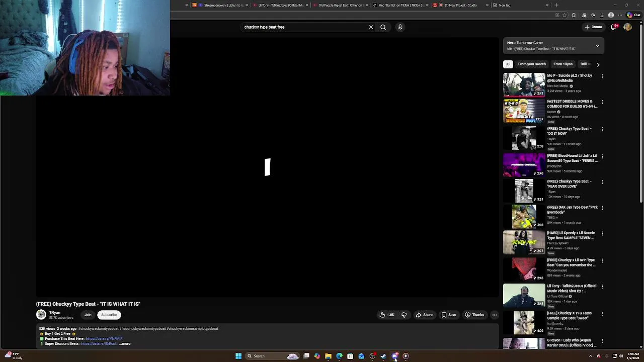Join the 1Ryan channel membership
This screenshot has width=644, height=362.
88,315
